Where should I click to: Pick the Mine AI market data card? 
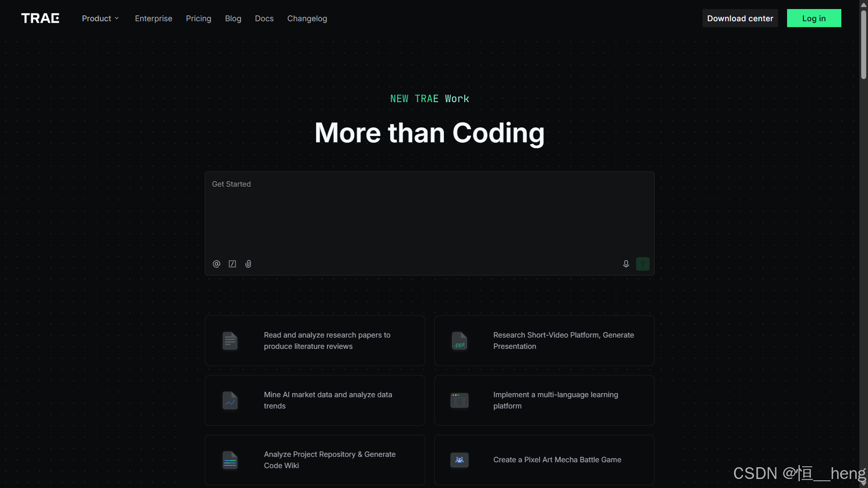(315, 400)
